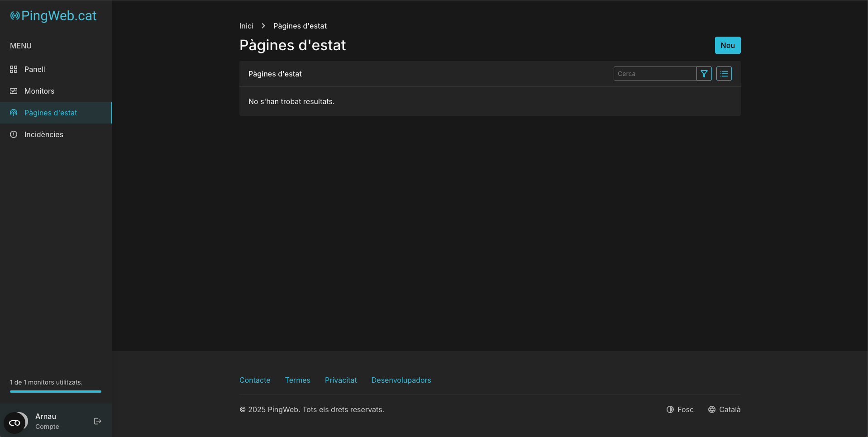Toggle the Fosc dark theme switch
Image resolution: width=868 pixels, height=437 pixels.
coord(680,409)
